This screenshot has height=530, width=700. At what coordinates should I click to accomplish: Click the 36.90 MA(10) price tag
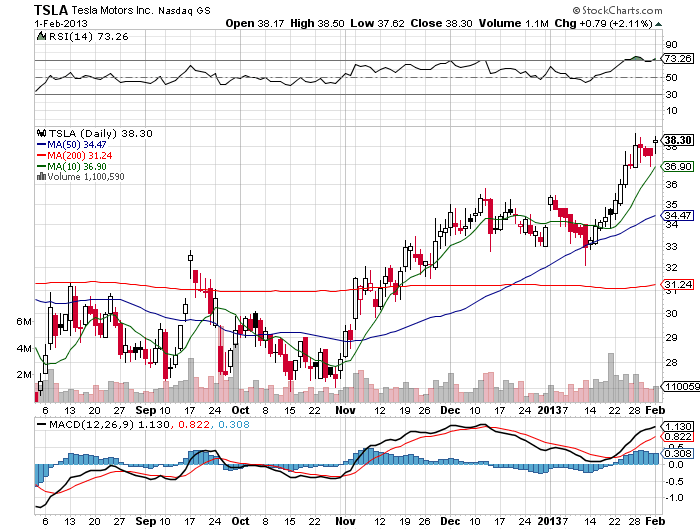click(x=678, y=167)
